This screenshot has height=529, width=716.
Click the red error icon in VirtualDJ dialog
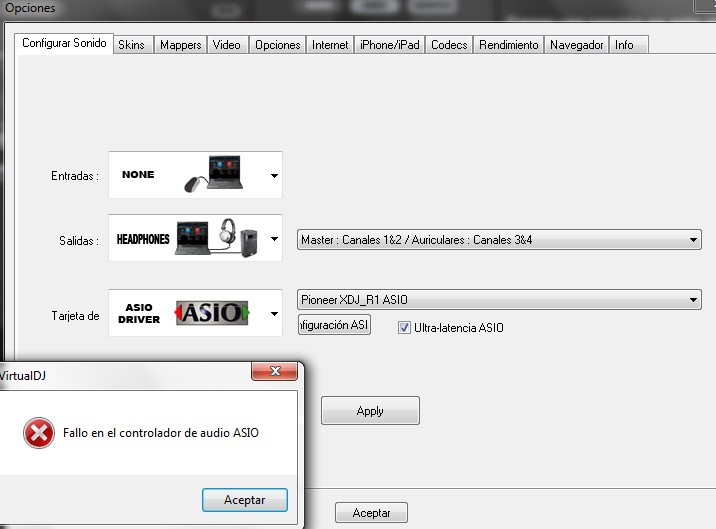(x=39, y=433)
